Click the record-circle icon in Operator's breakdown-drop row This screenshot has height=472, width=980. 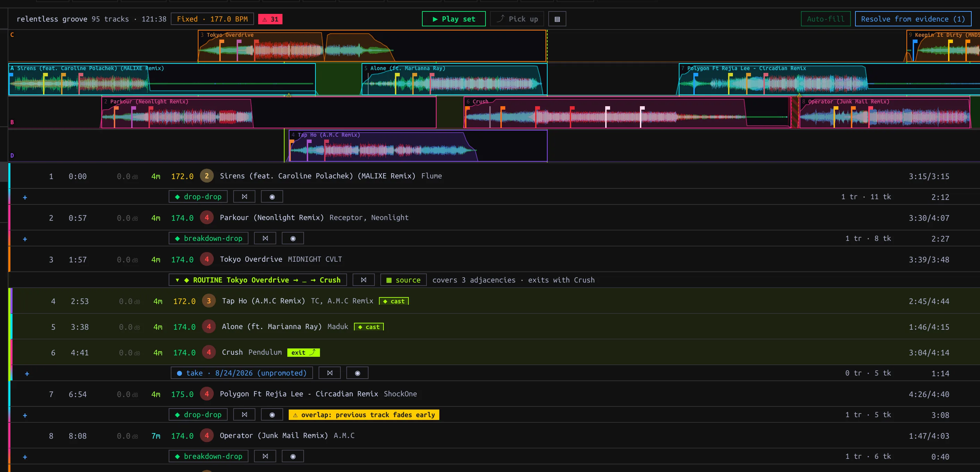point(293,456)
